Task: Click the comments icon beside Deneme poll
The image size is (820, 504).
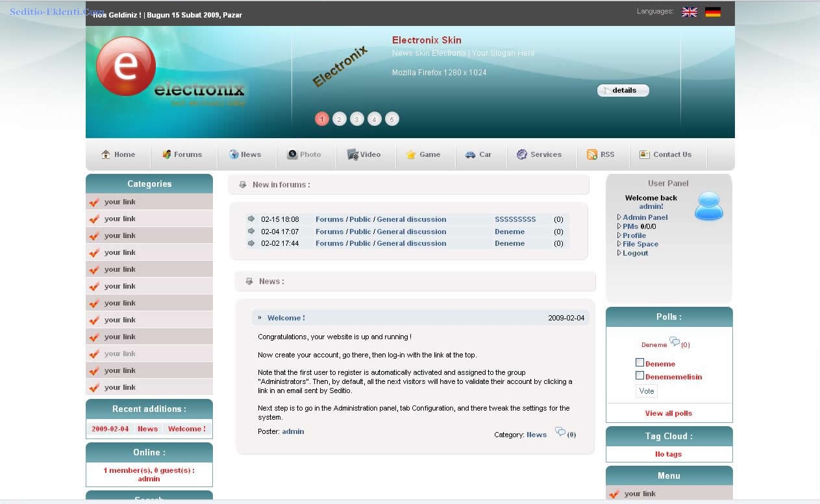Action: click(x=675, y=342)
